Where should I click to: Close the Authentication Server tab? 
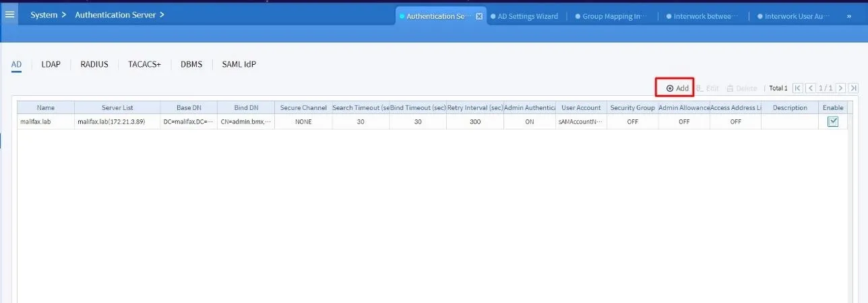click(x=479, y=16)
